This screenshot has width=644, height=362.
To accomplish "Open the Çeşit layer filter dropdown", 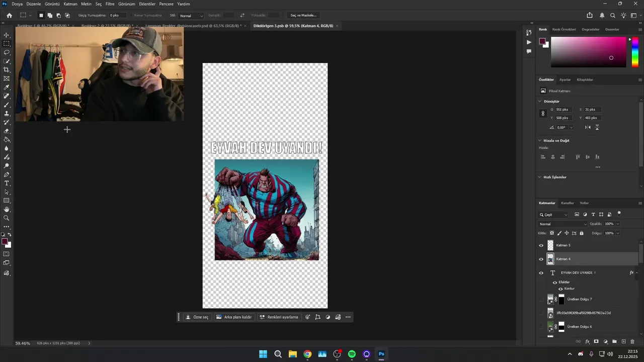I will pyautogui.click(x=553, y=215).
